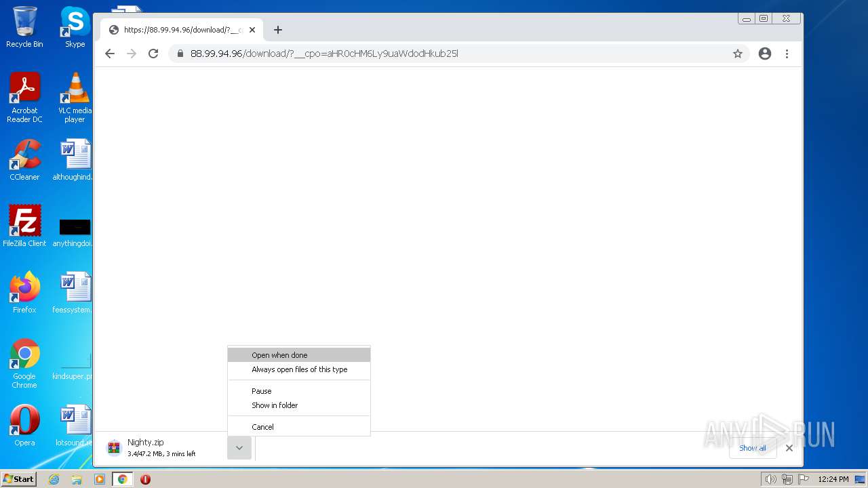Launch Opera desktop shortcut
The width and height of the screenshot is (868, 488).
point(24,426)
